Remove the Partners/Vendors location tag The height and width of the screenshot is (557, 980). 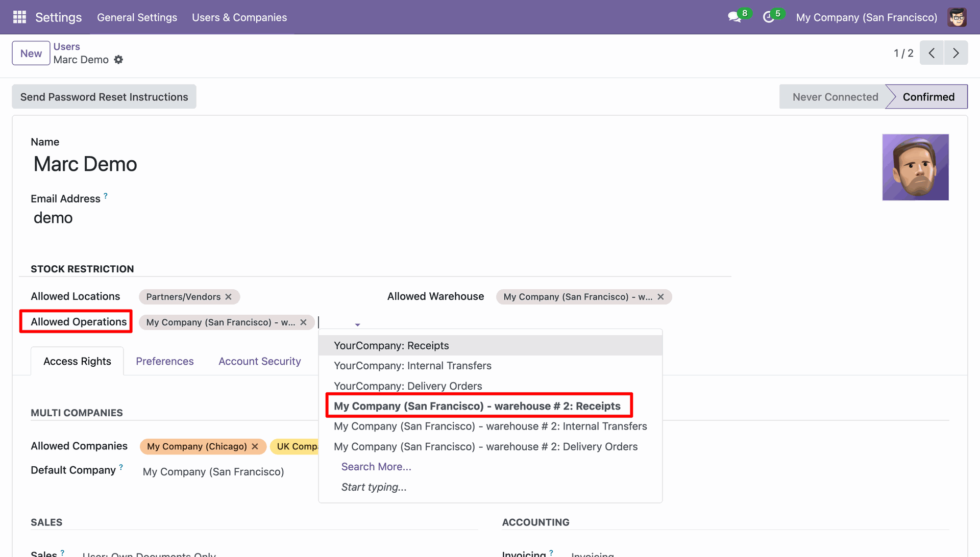[229, 297]
